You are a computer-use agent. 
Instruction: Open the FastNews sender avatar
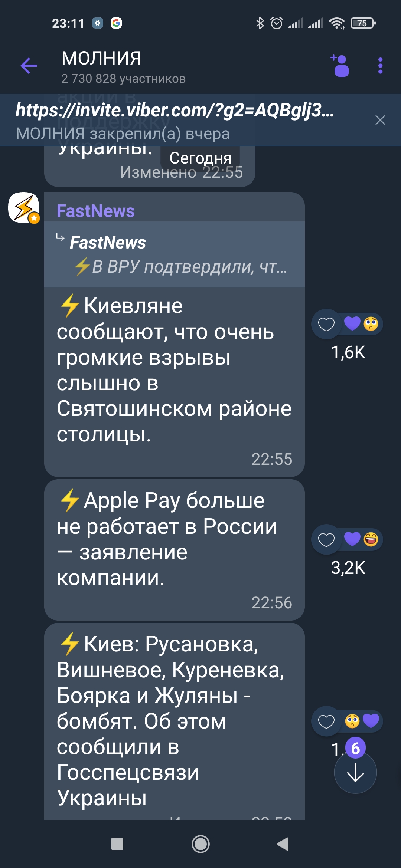[24, 207]
